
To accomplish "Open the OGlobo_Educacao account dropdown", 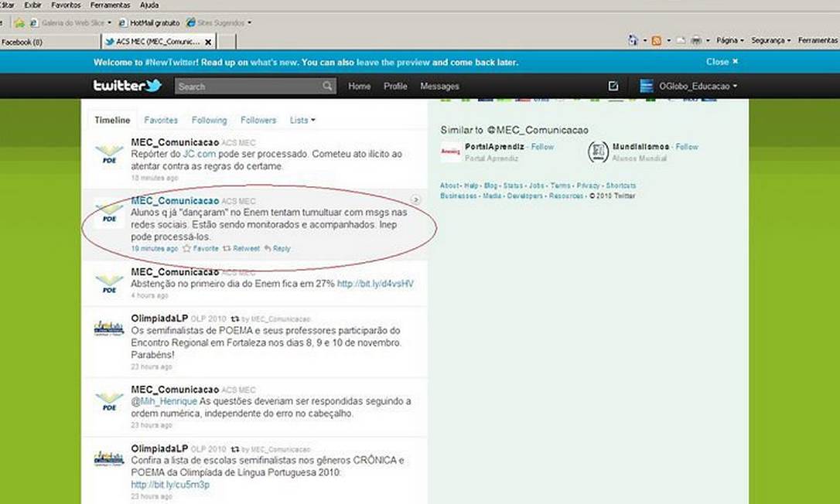I will tap(688, 87).
